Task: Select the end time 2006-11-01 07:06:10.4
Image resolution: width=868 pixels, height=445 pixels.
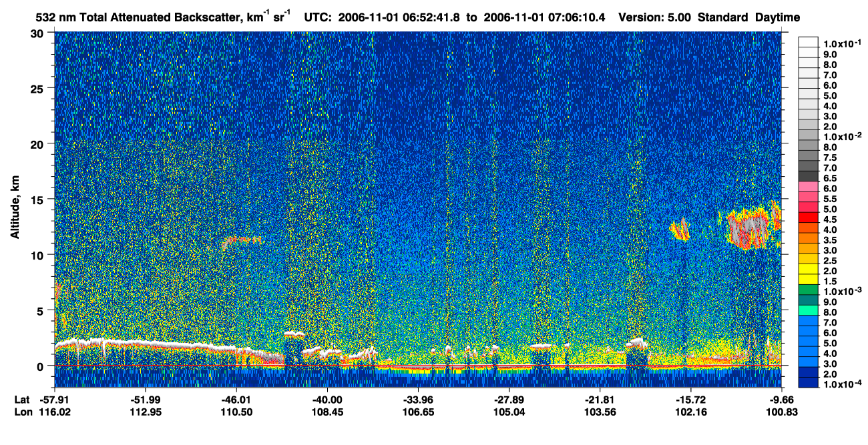Action: pyautogui.click(x=544, y=17)
